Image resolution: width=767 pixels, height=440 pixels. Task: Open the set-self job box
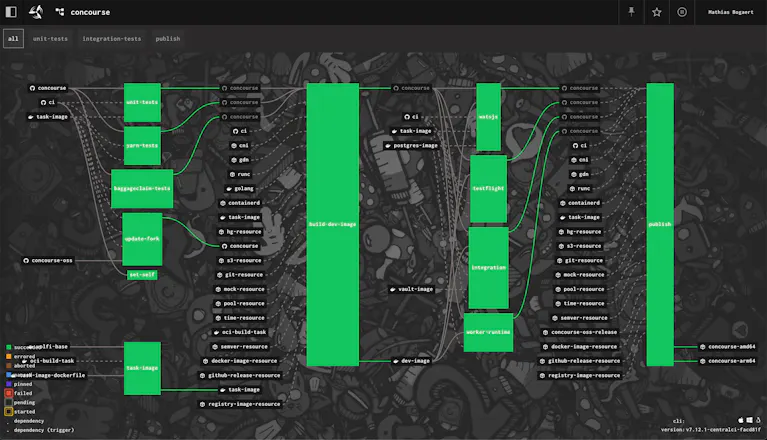[x=142, y=275]
